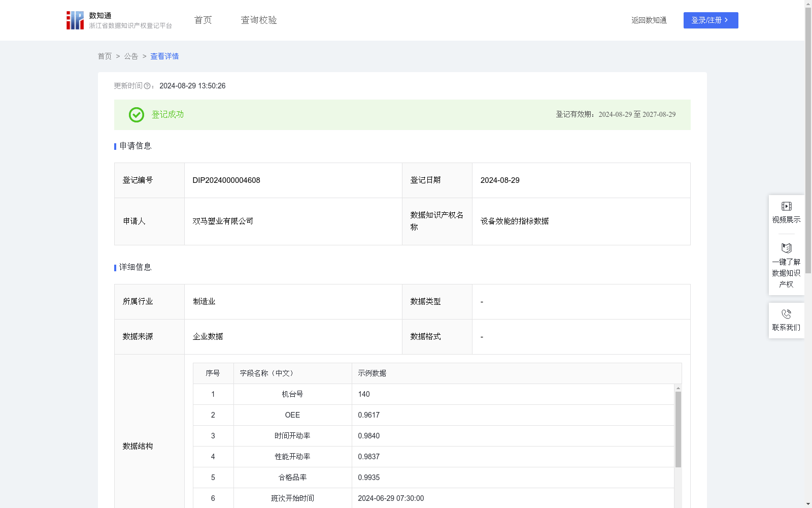
Task: Click the 详细信息 section heading
Action: click(x=136, y=268)
